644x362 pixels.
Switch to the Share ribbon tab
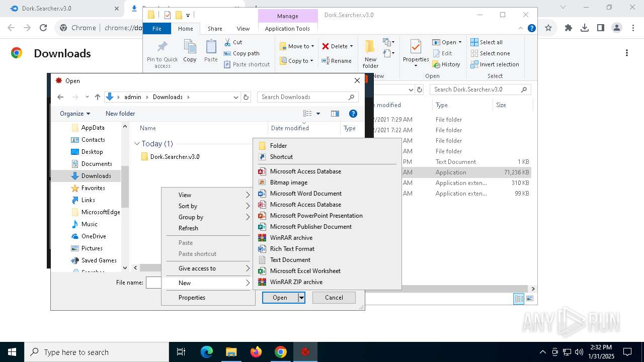(x=215, y=29)
